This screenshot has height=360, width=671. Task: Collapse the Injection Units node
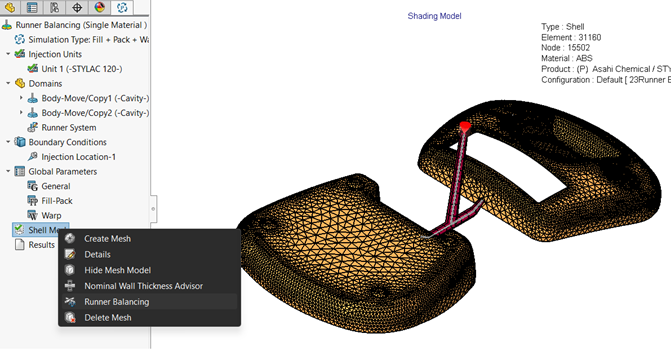click(8, 54)
